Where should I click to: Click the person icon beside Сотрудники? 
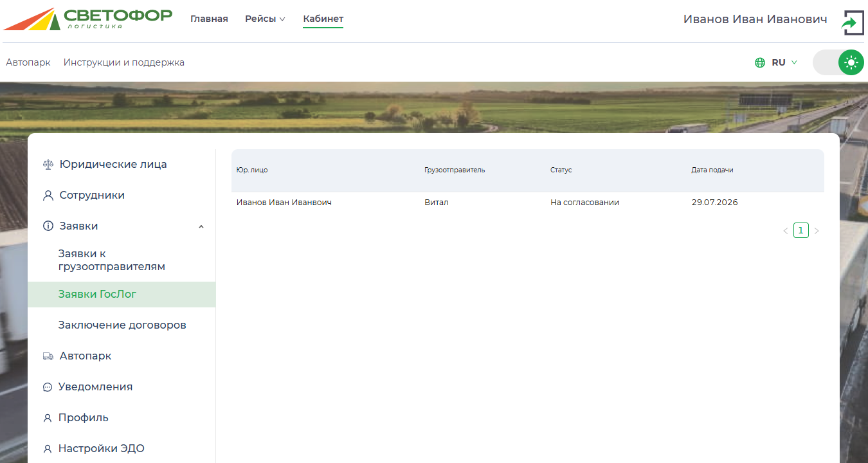48,195
